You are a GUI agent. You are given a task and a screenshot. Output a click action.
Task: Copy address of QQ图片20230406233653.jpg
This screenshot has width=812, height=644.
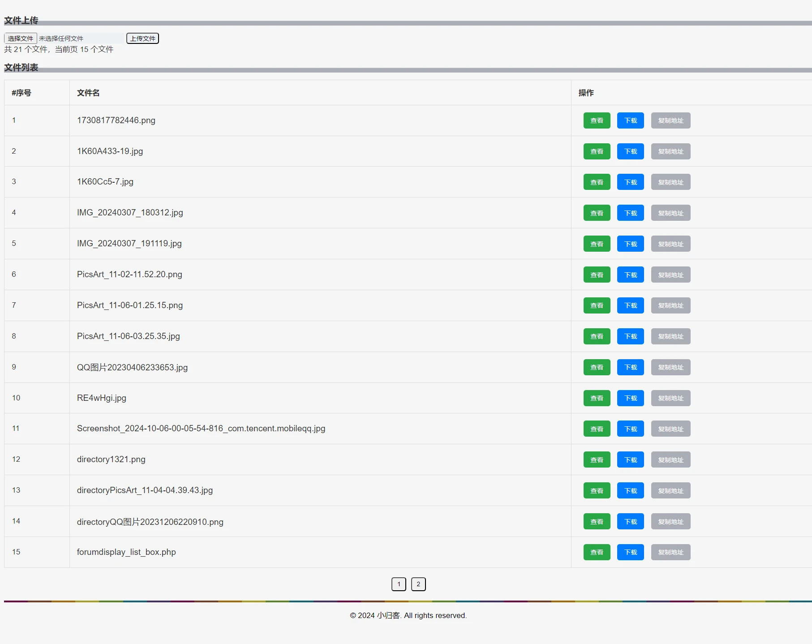pyautogui.click(x=670, y=367)
